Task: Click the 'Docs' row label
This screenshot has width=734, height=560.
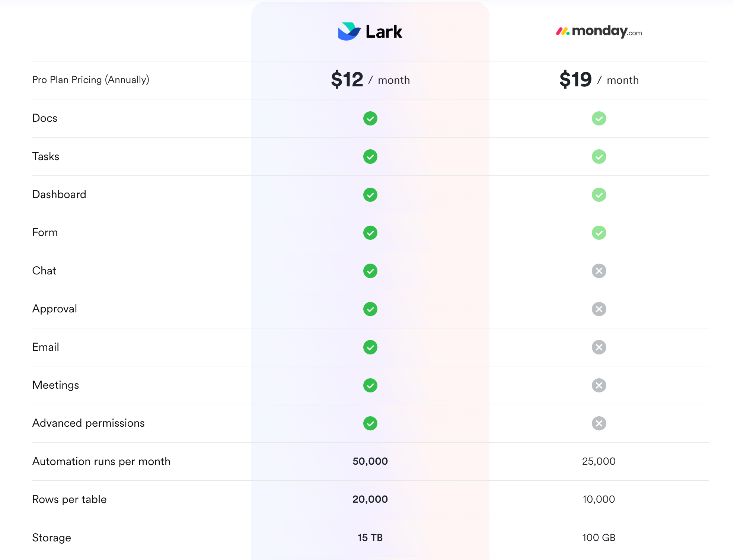Action: point(45,118)
